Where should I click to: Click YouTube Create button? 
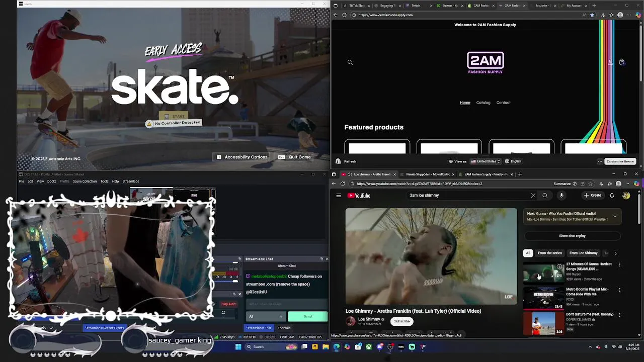[593, 196]
